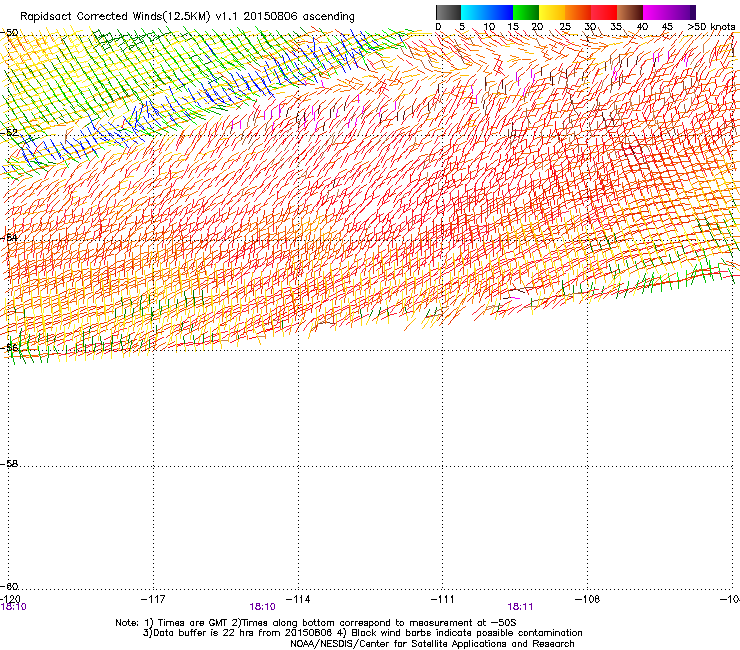Viewport: 740px width, 650px height.
Task: Click the -120 longitude axis label
Action: coord(10,599)
